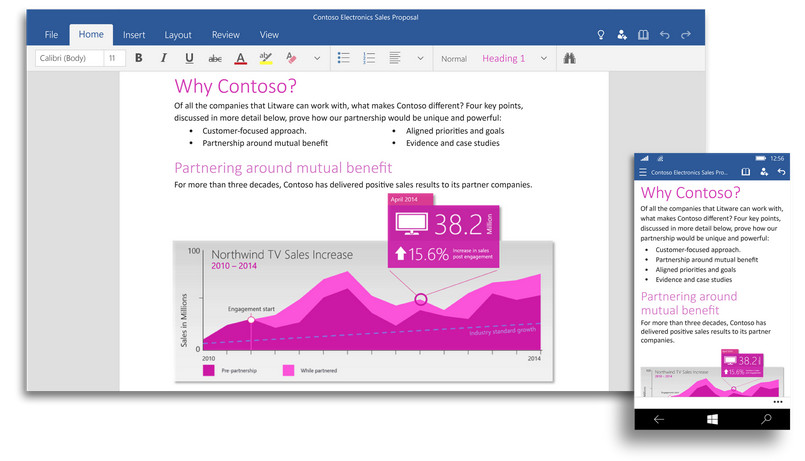This screenshot has width=805, height=461.
Task: Click the paragraph alignment icon
Action: 394,57
